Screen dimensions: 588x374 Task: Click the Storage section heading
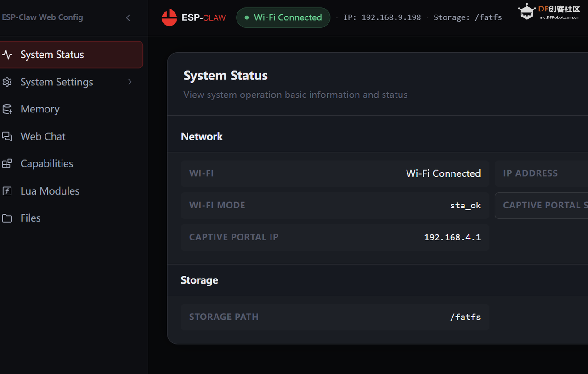click(199, 280)
